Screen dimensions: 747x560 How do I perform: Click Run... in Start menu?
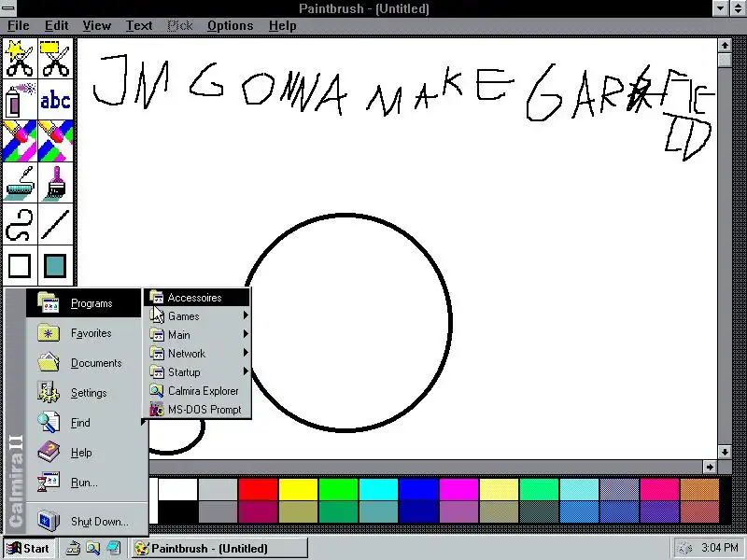click(x=87, y=483)
